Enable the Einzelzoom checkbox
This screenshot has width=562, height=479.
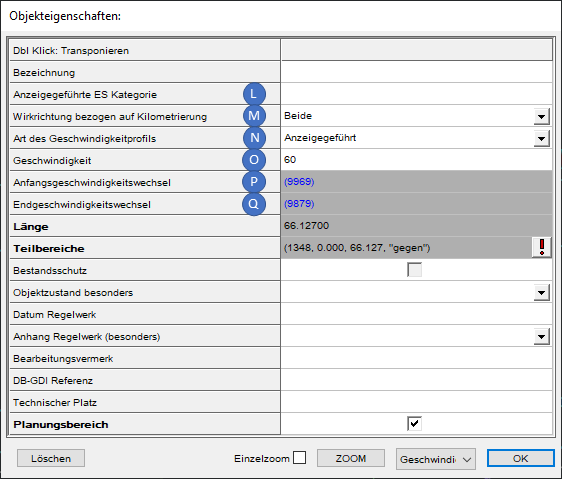click(299, 458)
